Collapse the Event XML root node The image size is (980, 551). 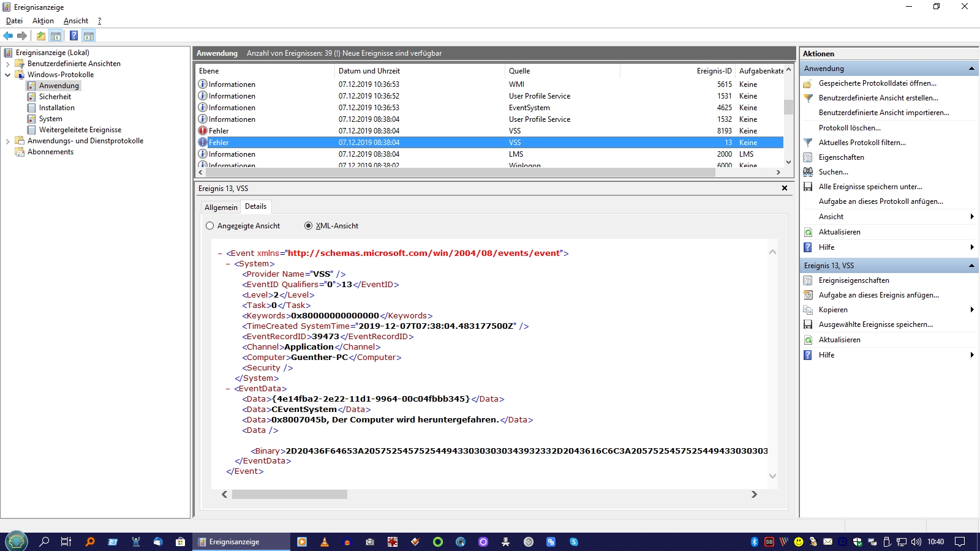click(220, 253)
